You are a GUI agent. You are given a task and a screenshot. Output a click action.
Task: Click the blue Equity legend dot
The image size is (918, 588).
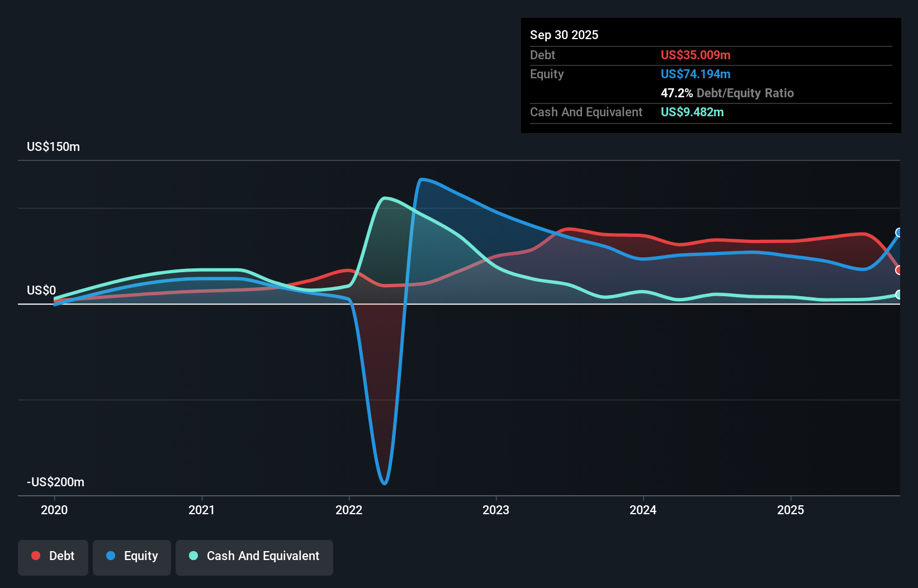111,556
